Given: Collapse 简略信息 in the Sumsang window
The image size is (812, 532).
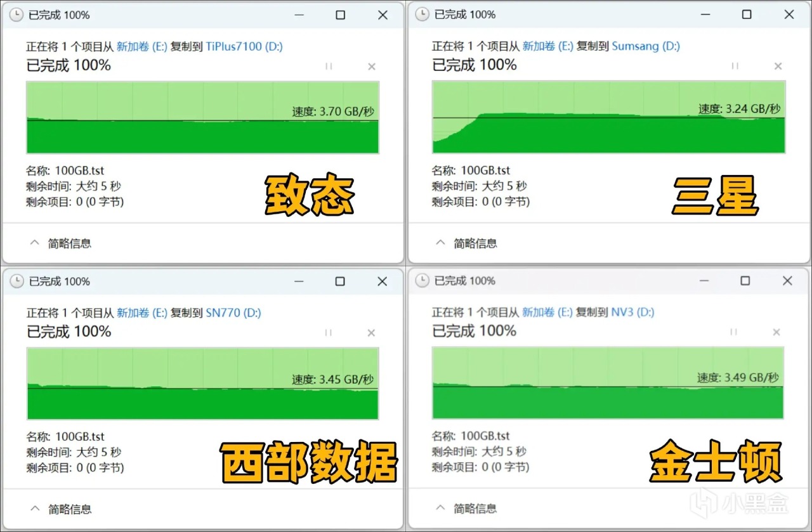Looking at the screenshot, I should click(466, 243).
